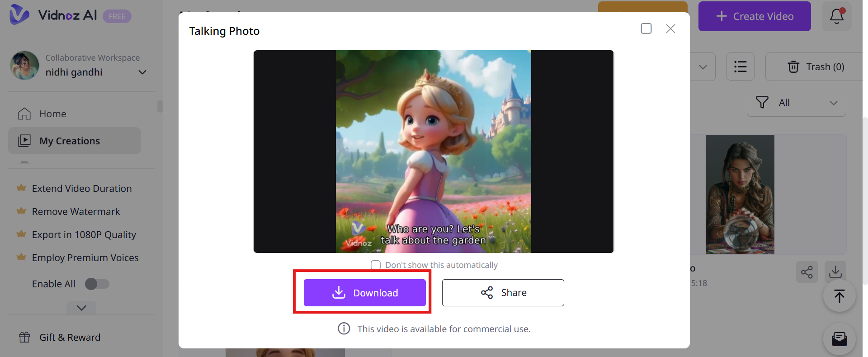The width and height of the screenshot is (868, 357).
Task: Open the All filter dropdown
Action: [796, 103]
